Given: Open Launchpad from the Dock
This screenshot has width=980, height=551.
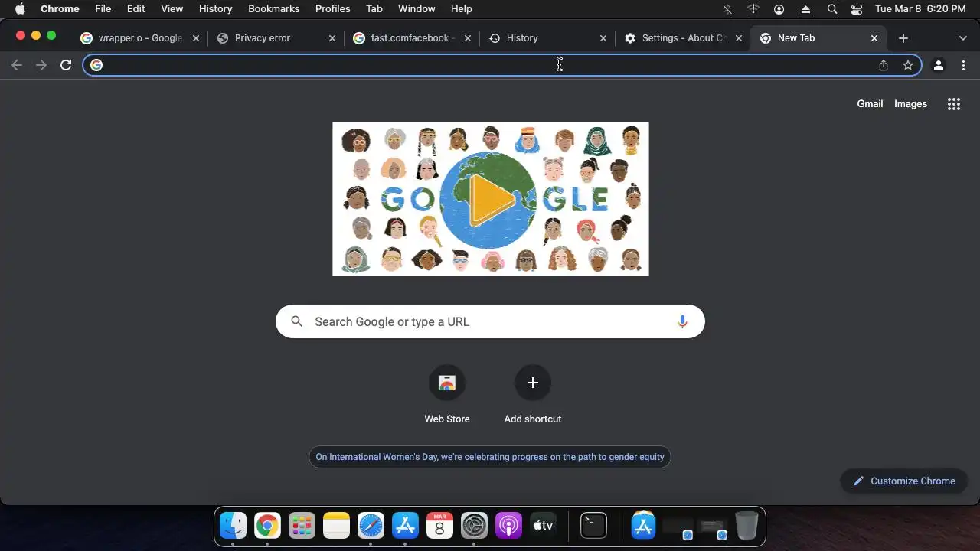Looking at the screenshot, I should (x=302, y=526).
